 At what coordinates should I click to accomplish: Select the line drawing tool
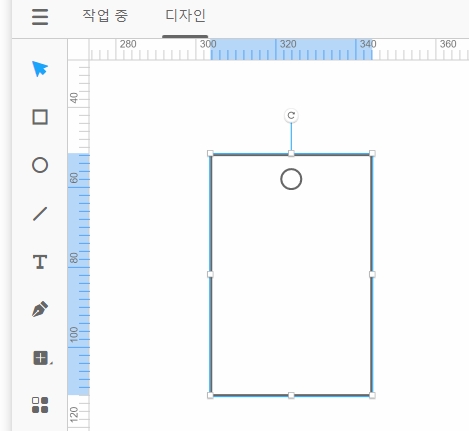(x=40, y=214)
